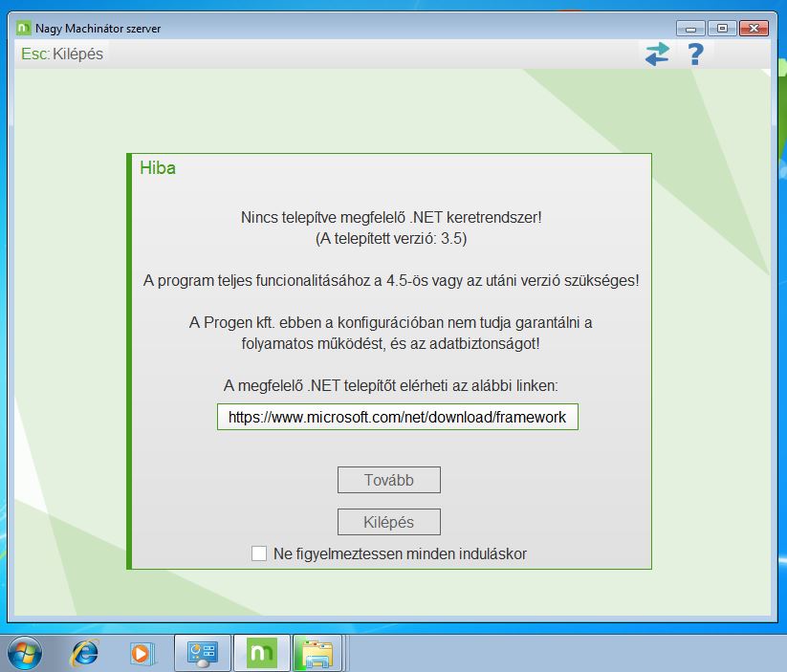Click the Tovább button

point(389,480)
